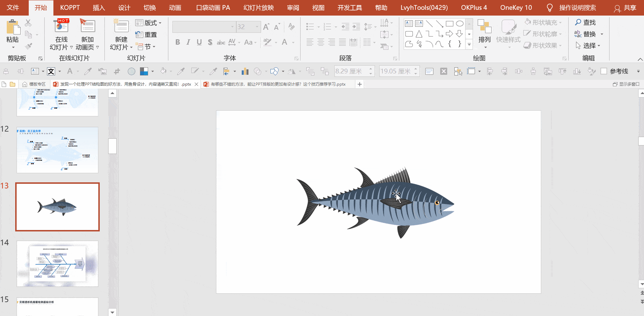Click the Share (共享) button
The height and width of the screenshot is (316, 644).
coord(625,8)
